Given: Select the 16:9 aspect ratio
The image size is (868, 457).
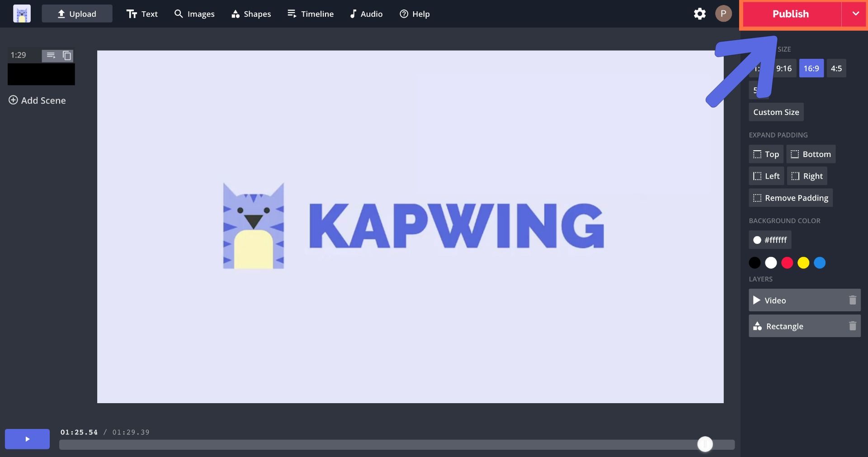Looking at the screenshot, I should tap(811, 68).
